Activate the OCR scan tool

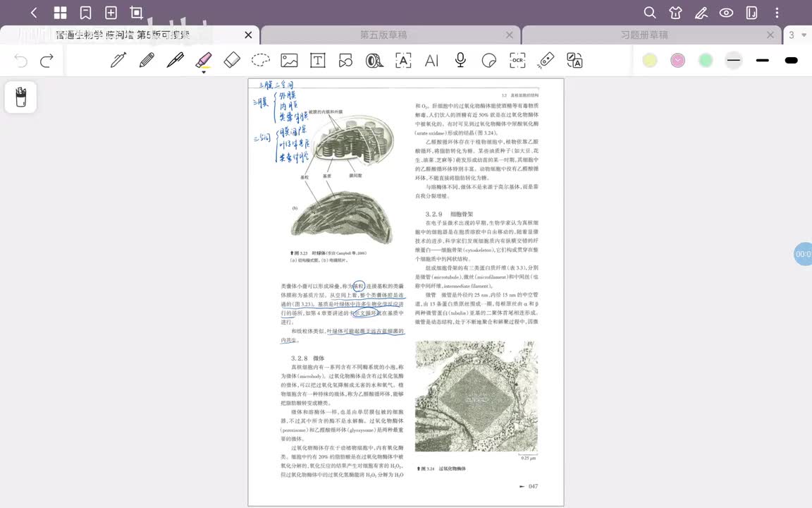click(517, 60)
